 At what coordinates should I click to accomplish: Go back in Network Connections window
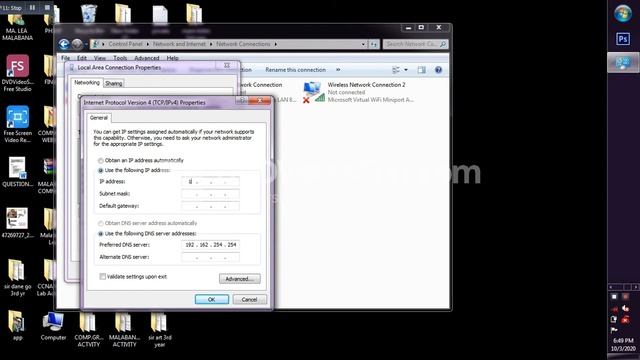[x=64, y=44]
